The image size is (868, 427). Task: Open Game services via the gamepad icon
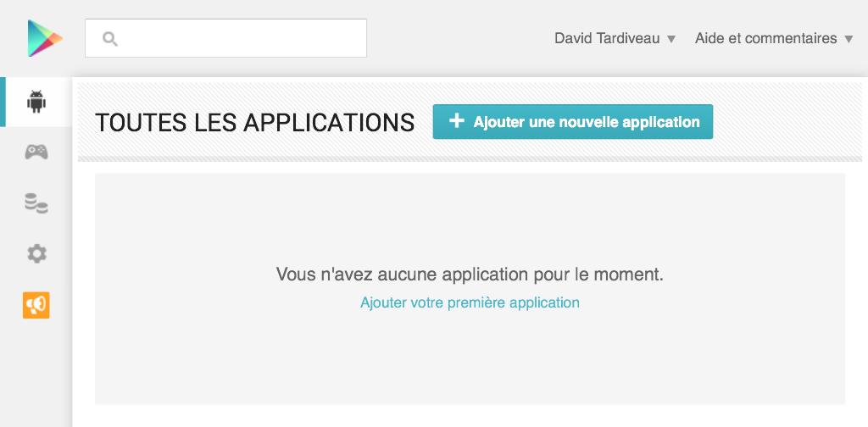tap(36, 152)
